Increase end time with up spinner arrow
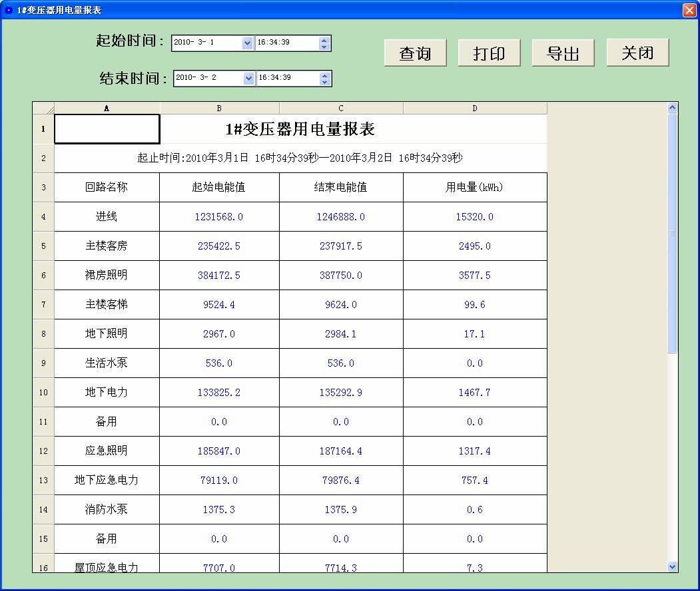The height and width of the screenshot is (591, 700). pyautogui.click(x=324, y=75)
